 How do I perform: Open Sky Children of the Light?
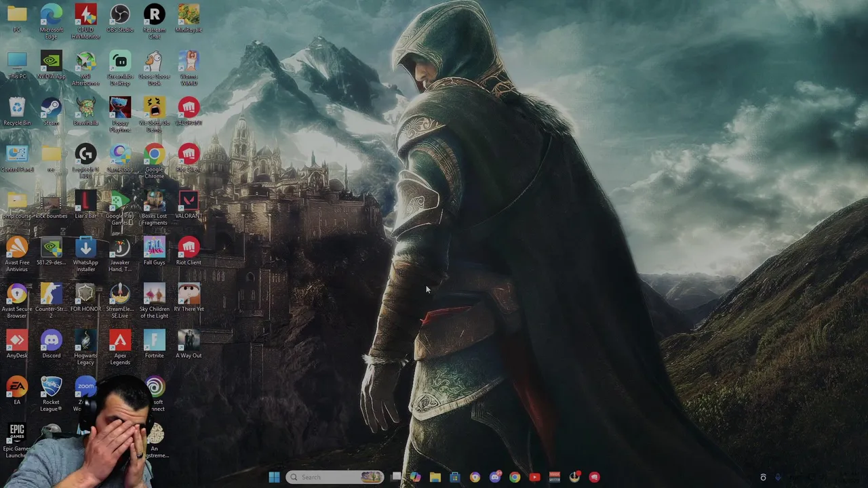154,301
